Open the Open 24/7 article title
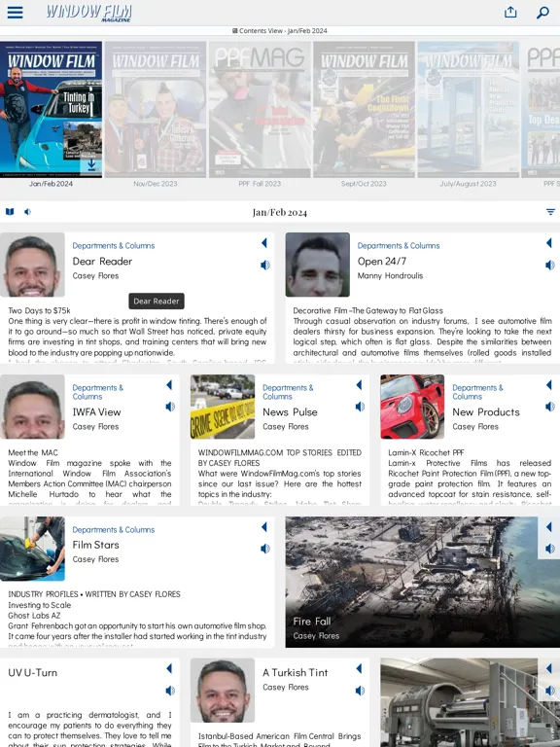560x747 pixels. pos(382,261)
